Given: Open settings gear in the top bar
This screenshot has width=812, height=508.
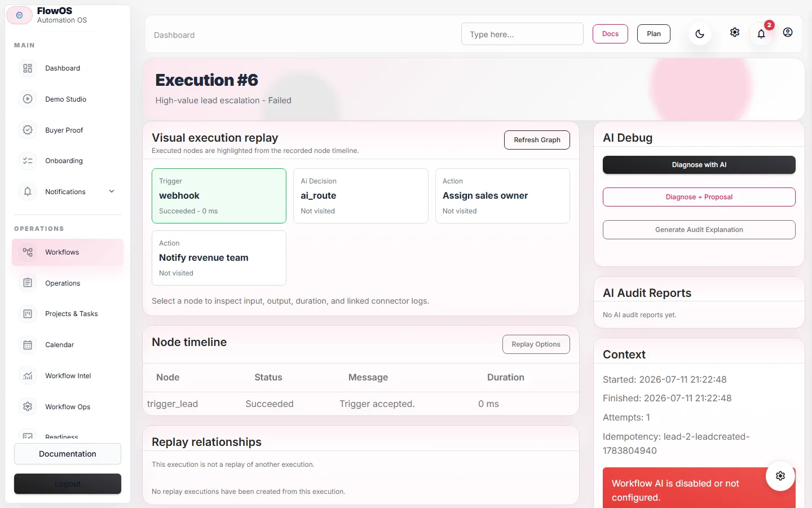Looking at the screenshot, I should coord(735,33).
